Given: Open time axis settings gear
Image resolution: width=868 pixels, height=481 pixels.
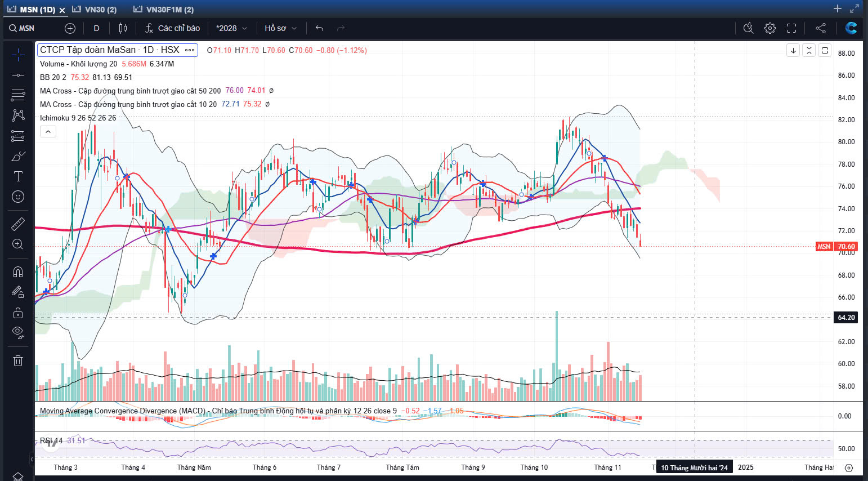Looking at the screenshot, I should coord(849,467).
